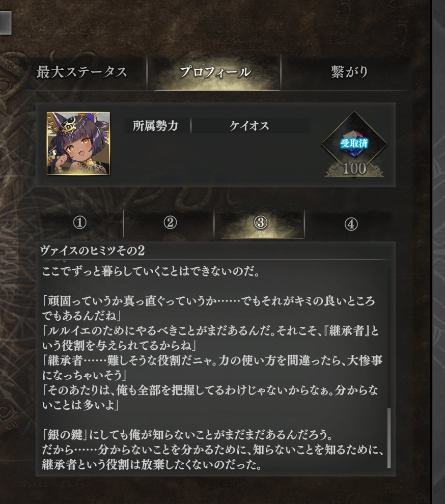
Task: Click the first line ここでずっと暮らして
Action: pyautogui.click(x=151, y=272)
